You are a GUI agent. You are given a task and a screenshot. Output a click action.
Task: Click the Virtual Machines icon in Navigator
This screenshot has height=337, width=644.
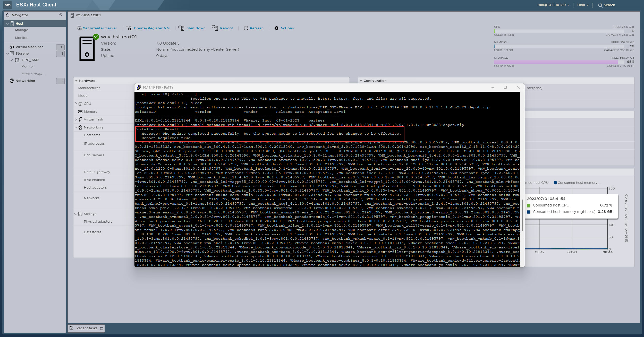[12, 47]
